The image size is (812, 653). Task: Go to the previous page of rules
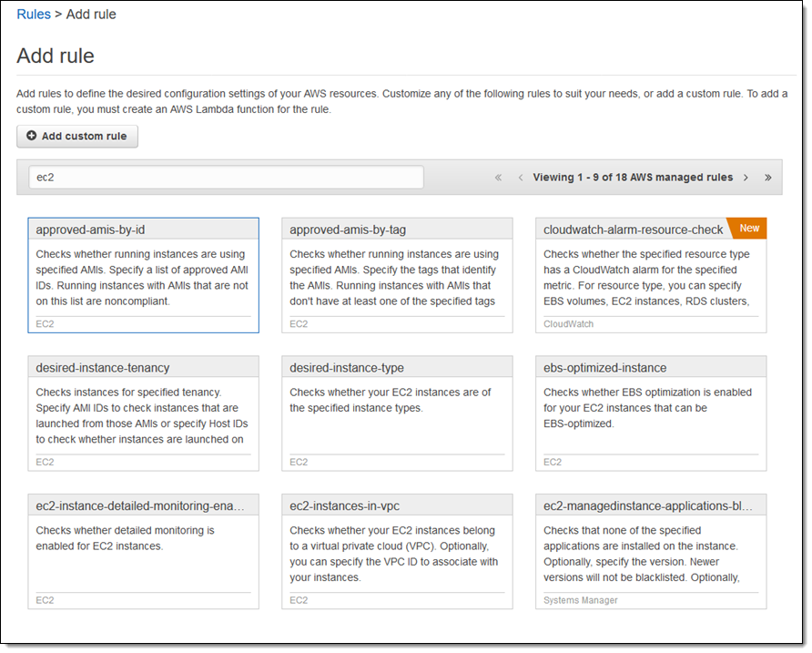(x=520, y=178)
